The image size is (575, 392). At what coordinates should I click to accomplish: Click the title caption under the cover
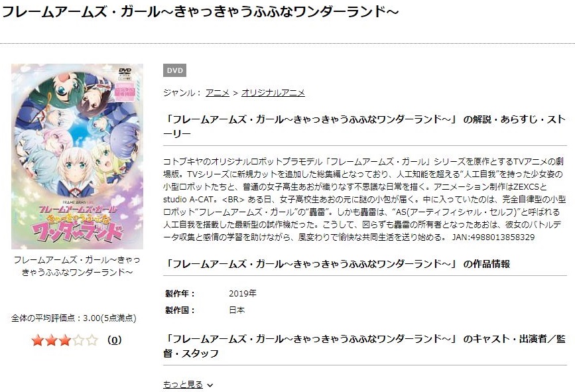pyautogui.click(x=77, y=266)
